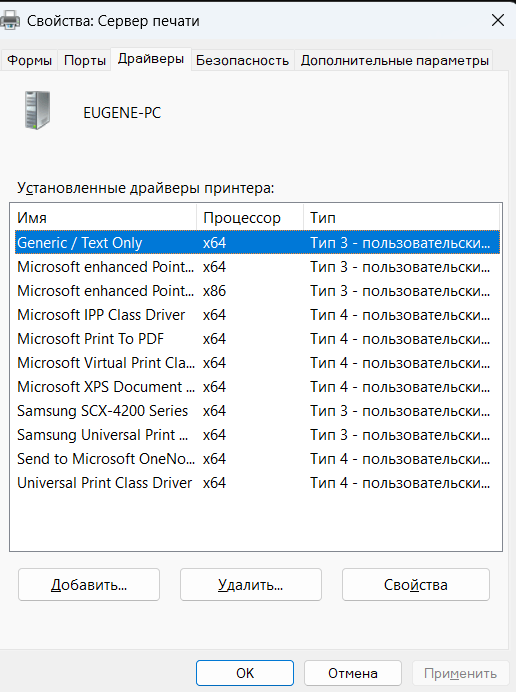The width and height of the screenshot is (516, 692).
Task: Switch to the Безопасность tab
Action: pos(242,60)
